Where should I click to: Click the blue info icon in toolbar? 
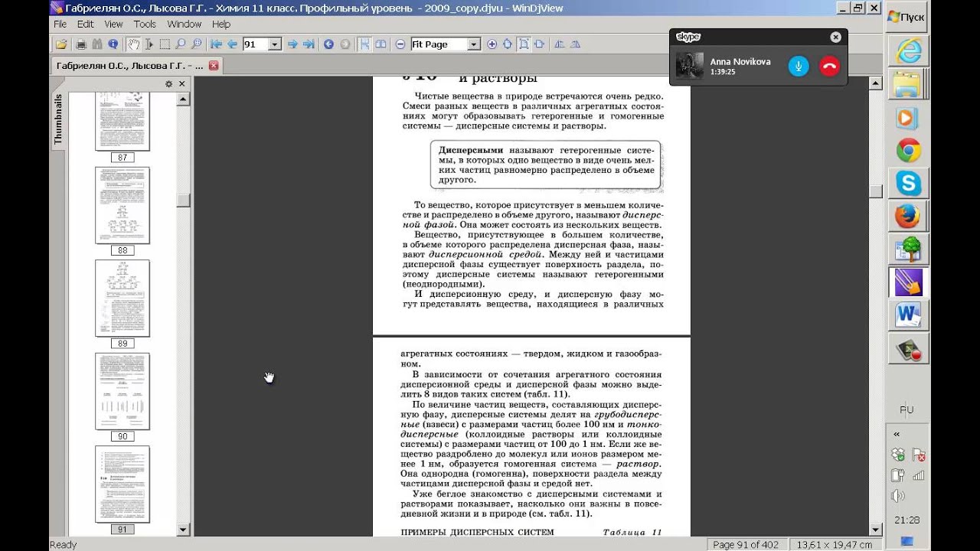click(113, 44)
